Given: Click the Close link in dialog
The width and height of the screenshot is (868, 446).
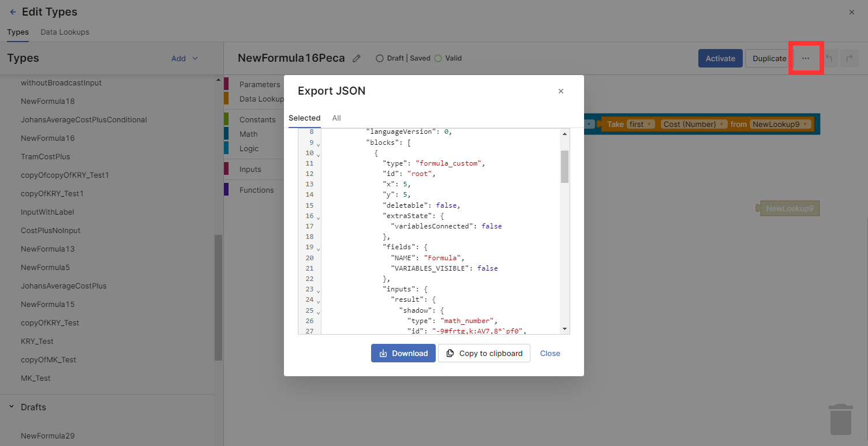Looking at the screenshot, I should click(x=549, y=353).
